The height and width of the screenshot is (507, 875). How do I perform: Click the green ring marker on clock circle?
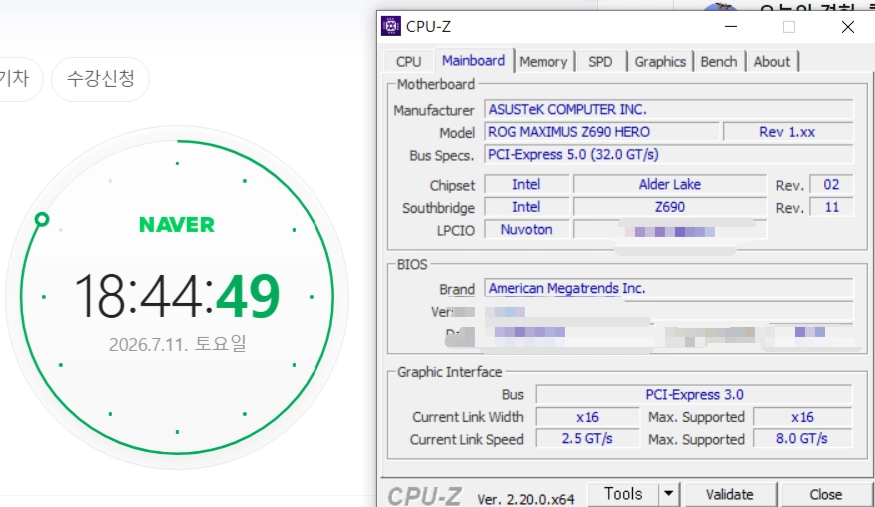coord(42,220)
